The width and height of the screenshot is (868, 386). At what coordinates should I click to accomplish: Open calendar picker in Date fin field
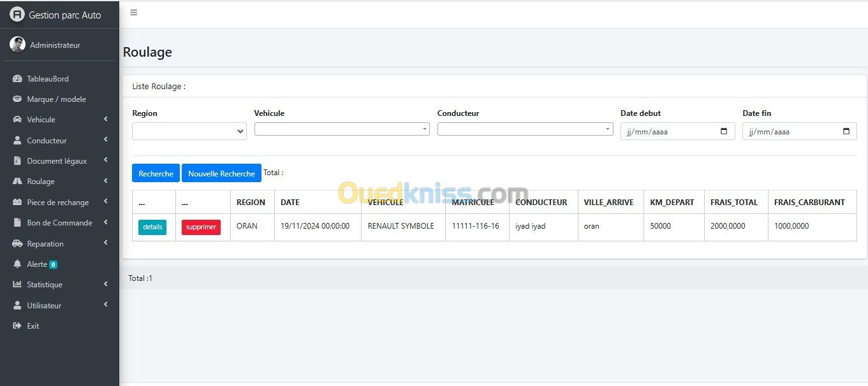click(x=846, y=132)
